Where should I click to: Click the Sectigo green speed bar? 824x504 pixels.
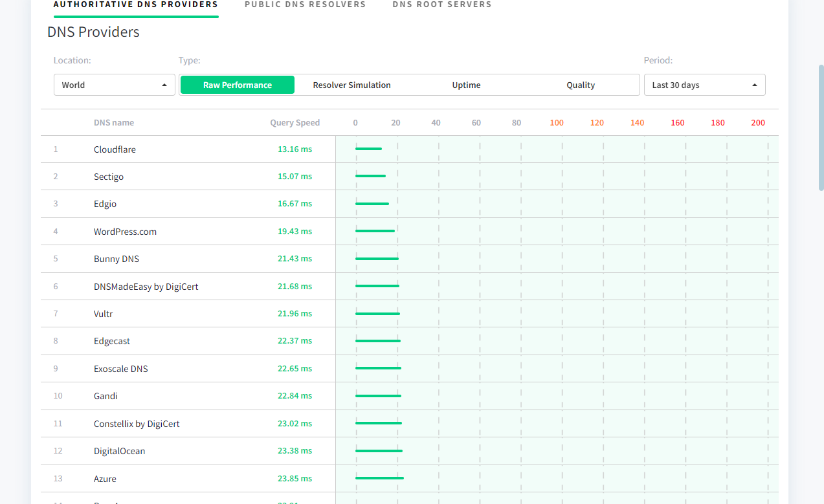click(370, 176)
